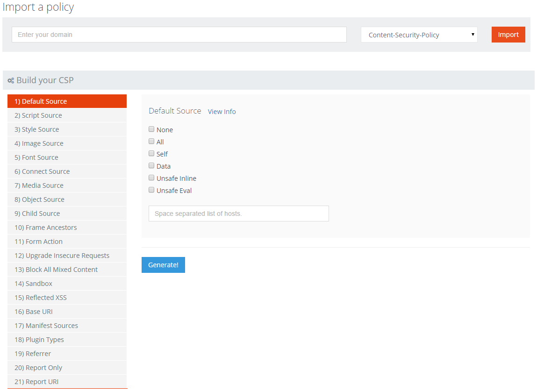This screenshot has height=392, width=537.
Task: Select the Report URI entry
Action: point(67,382)
